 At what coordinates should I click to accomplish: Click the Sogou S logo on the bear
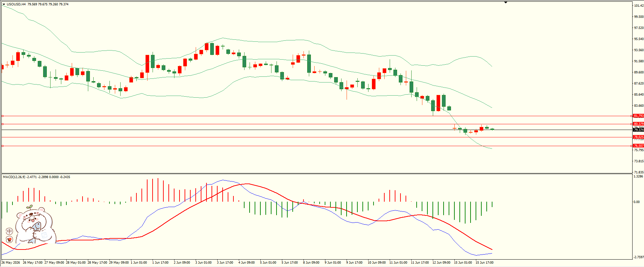click(x=44, y=235)
